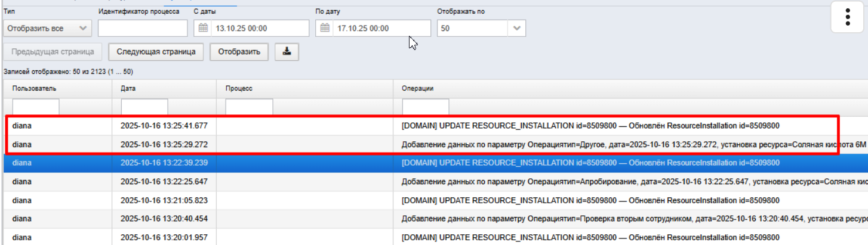Screen dimensions: 868x245
Task: Click the 'Отобразить' button
Action: 239,52
